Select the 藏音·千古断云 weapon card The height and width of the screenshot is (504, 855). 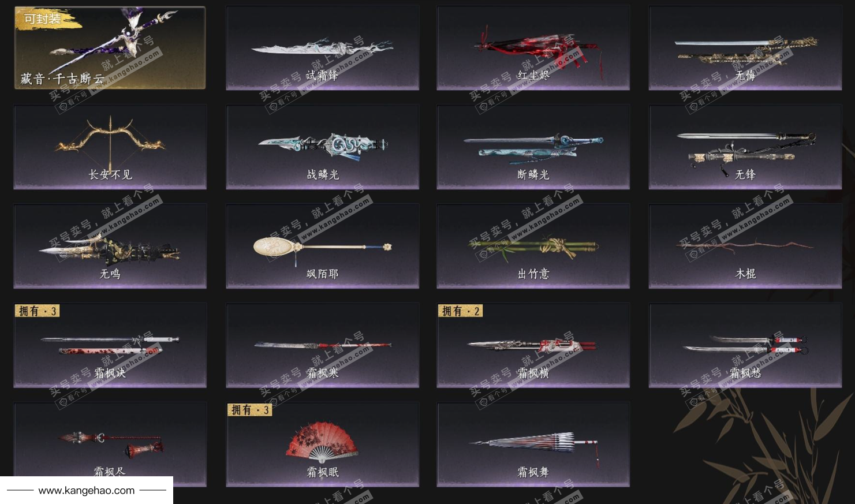(x=110, y=48)
